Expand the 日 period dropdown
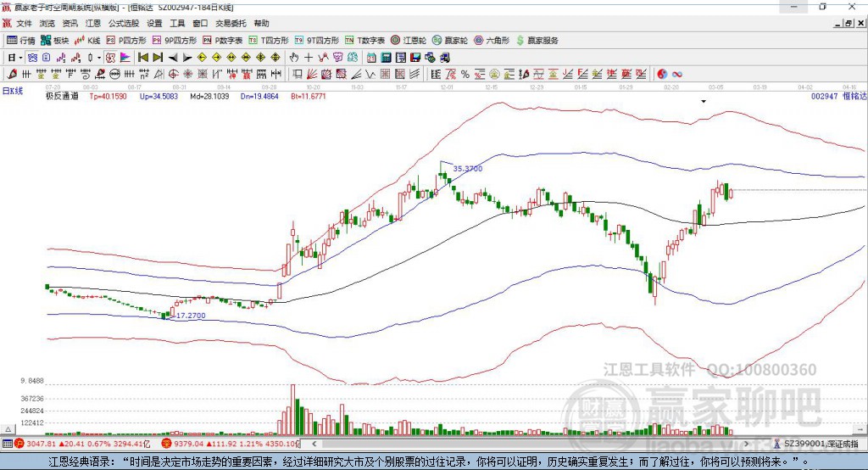The width and height of the screenshot is (868, 470). point(20,58)
